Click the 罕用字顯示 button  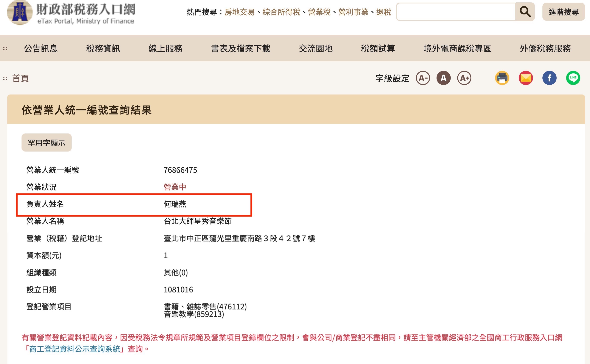pyautogui.click(x=46, y=143)
